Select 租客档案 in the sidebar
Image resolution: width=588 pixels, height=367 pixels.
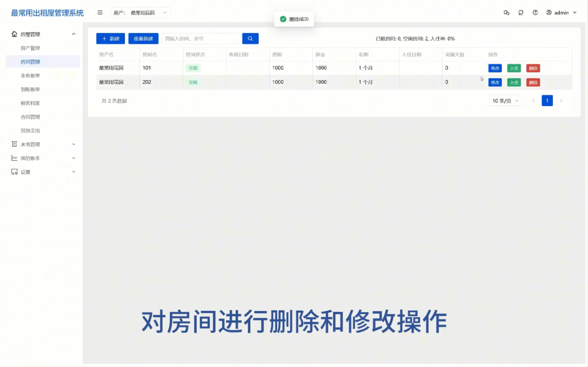pos(30,103)
